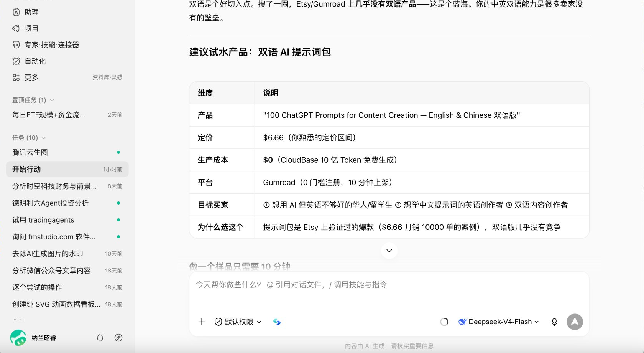Viewport: 644px width, 353px height.
Task: Click the $6.66 pricing cell
Action: coord(422,137)
